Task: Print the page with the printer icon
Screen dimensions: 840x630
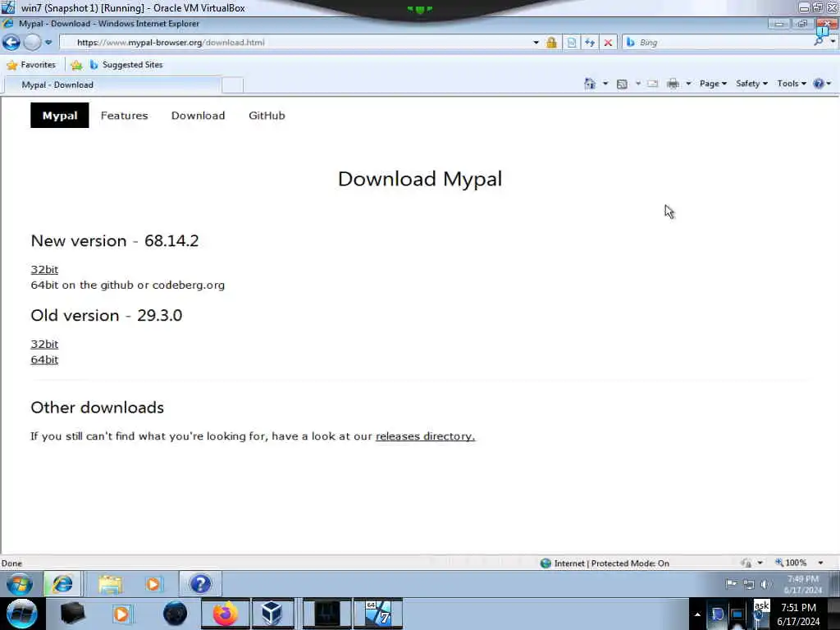Action: pyautogui.click(x=673, y=84)
